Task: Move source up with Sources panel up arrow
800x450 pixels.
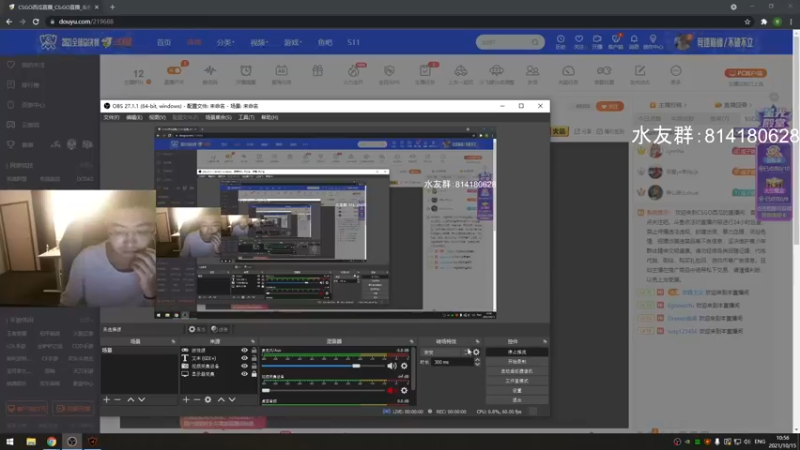Action: [x=221, y=399]
